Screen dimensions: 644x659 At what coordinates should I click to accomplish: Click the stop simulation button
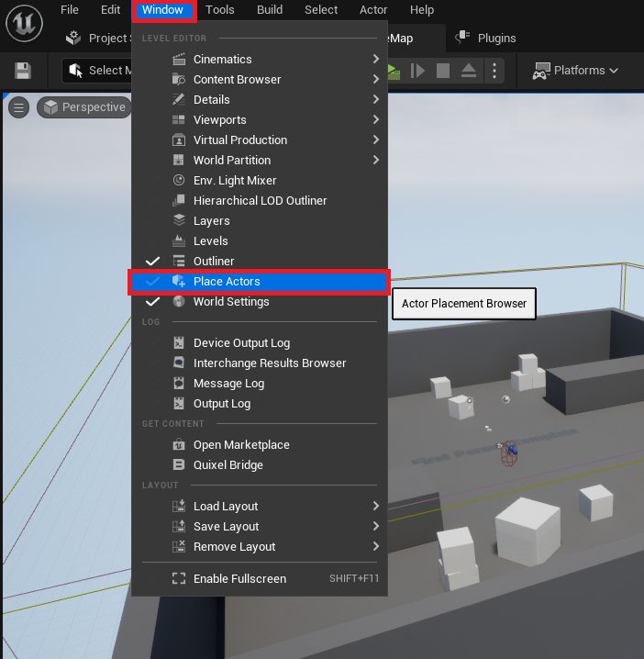click(x=443, y=70)
